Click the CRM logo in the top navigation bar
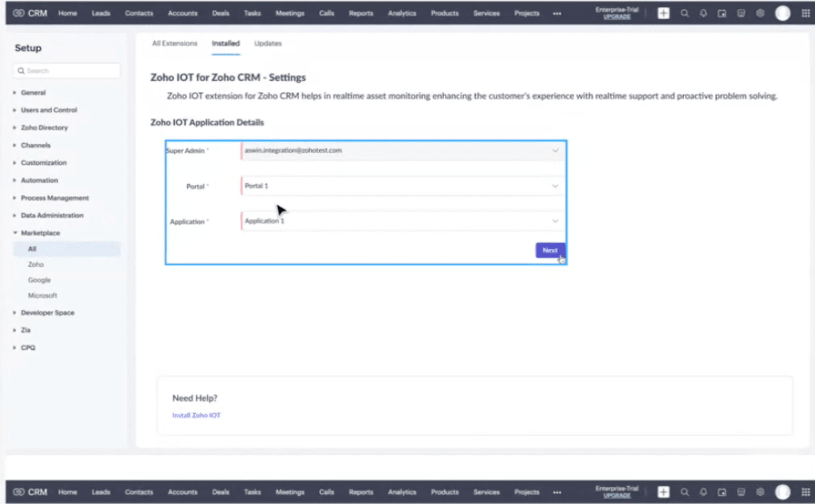This screenshot has height=504, width=815. pos(30,13)
